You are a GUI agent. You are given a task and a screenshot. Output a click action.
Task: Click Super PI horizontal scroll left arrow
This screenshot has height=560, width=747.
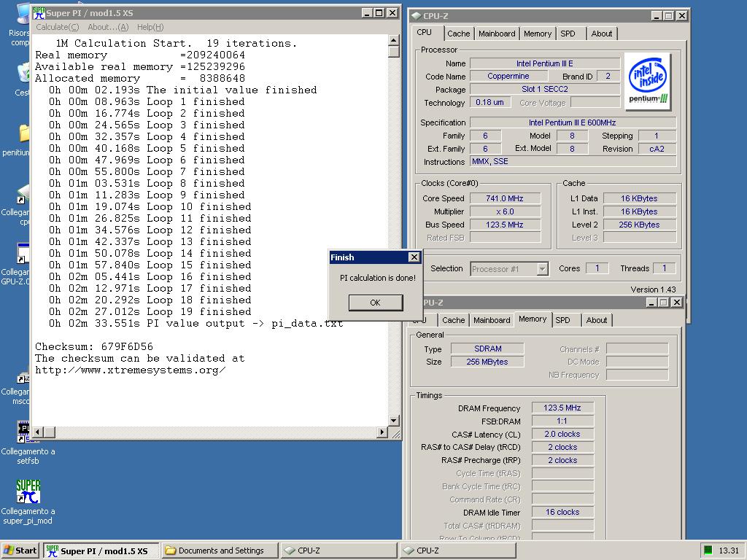[38, 432]
